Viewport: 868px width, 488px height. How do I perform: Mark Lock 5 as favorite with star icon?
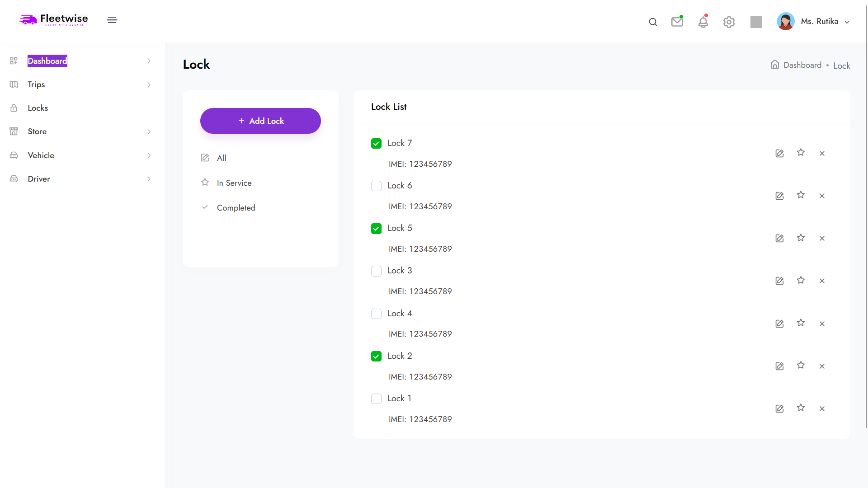[x=801, y=238]
